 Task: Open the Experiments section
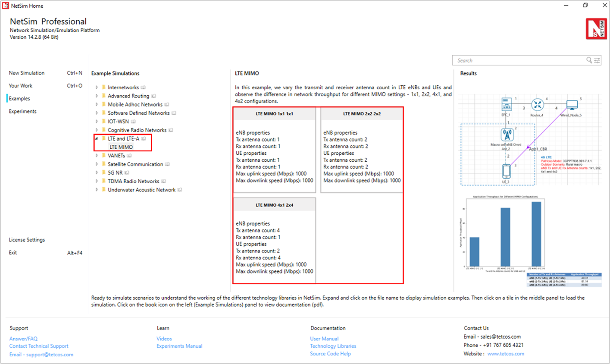(x=23, y=111)
